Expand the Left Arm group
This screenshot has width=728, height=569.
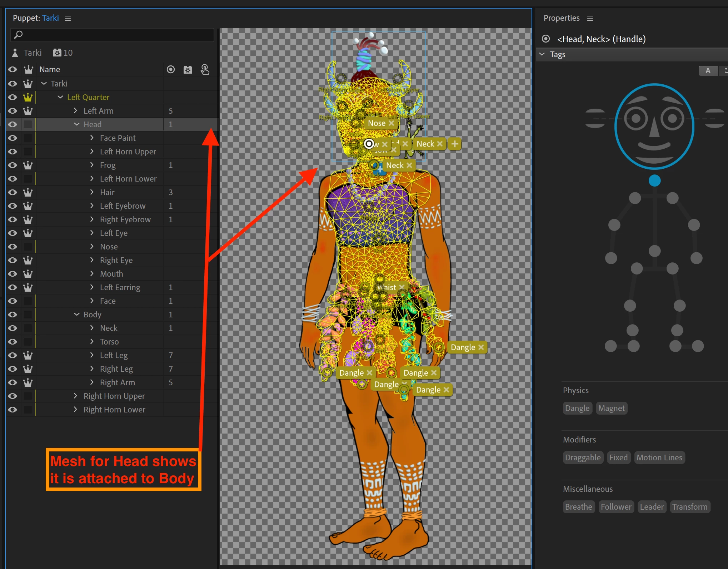(x=75, y=111)
